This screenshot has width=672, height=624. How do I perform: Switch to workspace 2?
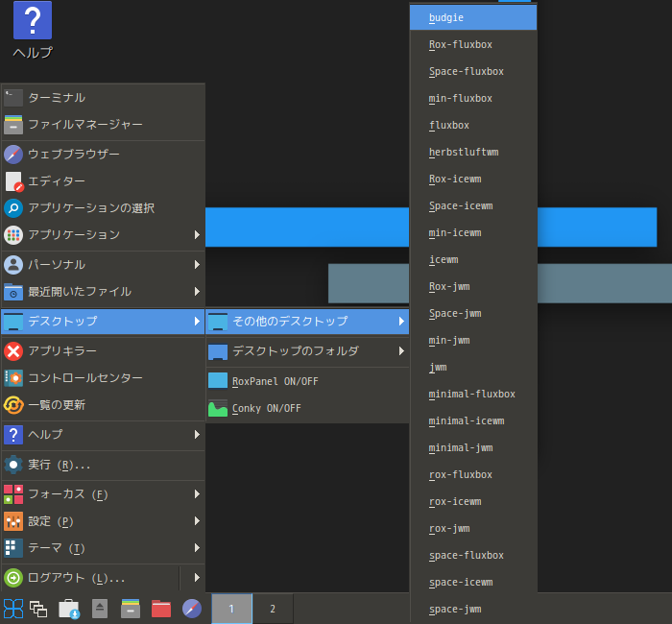coord(273,609)
